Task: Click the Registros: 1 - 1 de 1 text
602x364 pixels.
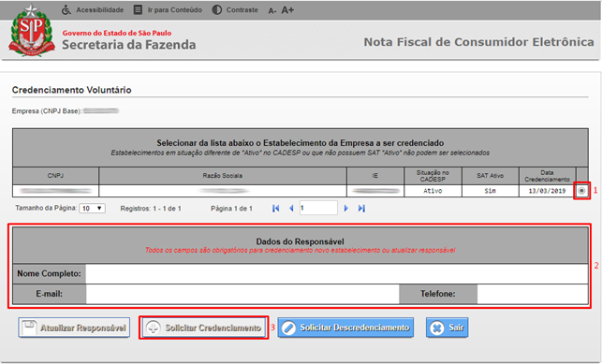Action: click(x=151, y=209)
